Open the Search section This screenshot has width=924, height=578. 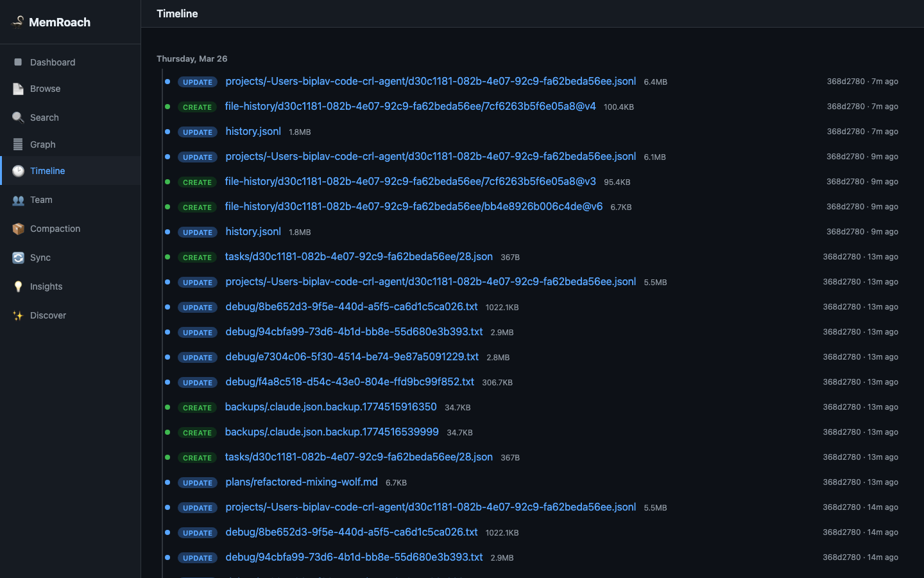[x=70, y=118]
